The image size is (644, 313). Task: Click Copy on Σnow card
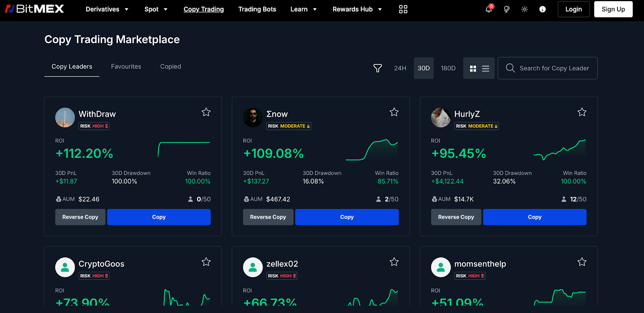[347, 217]
